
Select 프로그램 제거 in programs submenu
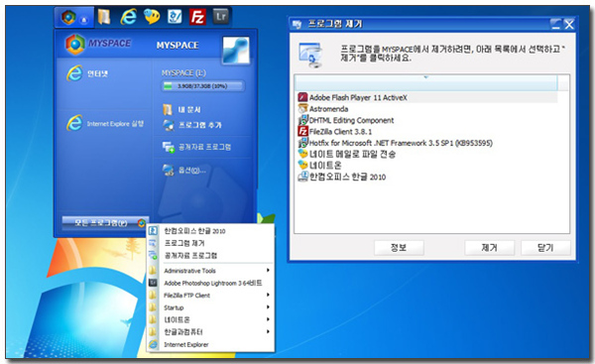tap(210, 243)
